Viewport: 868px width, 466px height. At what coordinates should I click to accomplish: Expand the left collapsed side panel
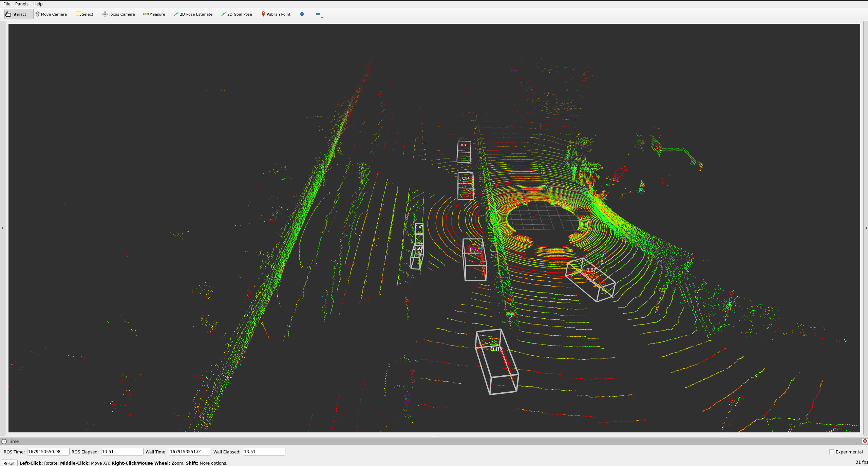(x=3, y=228)
